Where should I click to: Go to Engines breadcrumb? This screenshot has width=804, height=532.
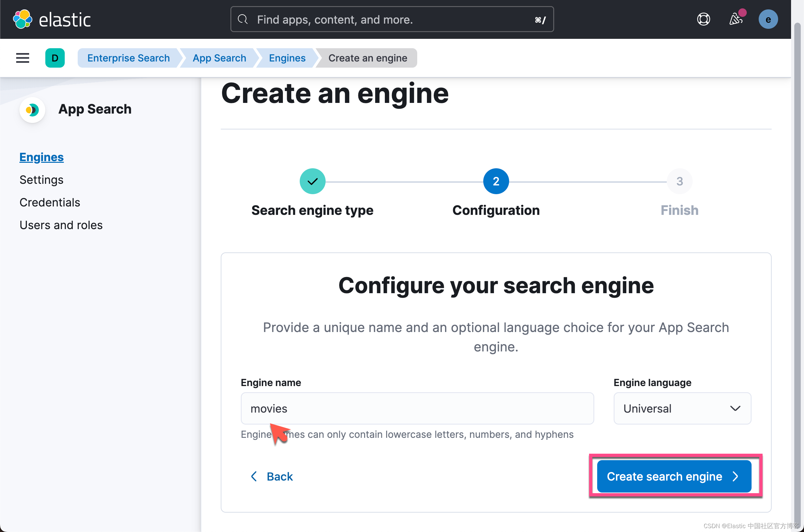click(287, 58)
